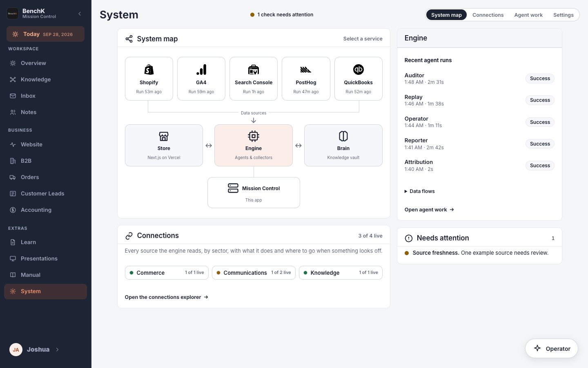The image size is (588, 368).
Task: Open the Website sidebar item
Action: (45, 145)
